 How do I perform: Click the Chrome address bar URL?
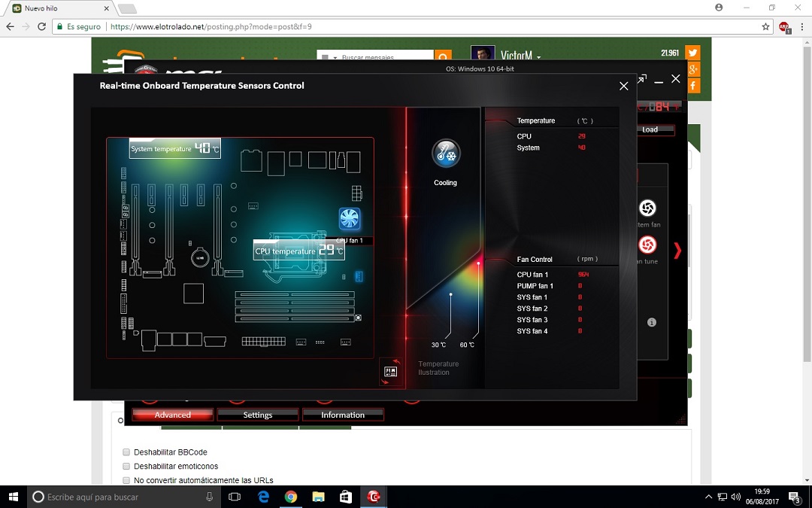click(x=211, y=26)
